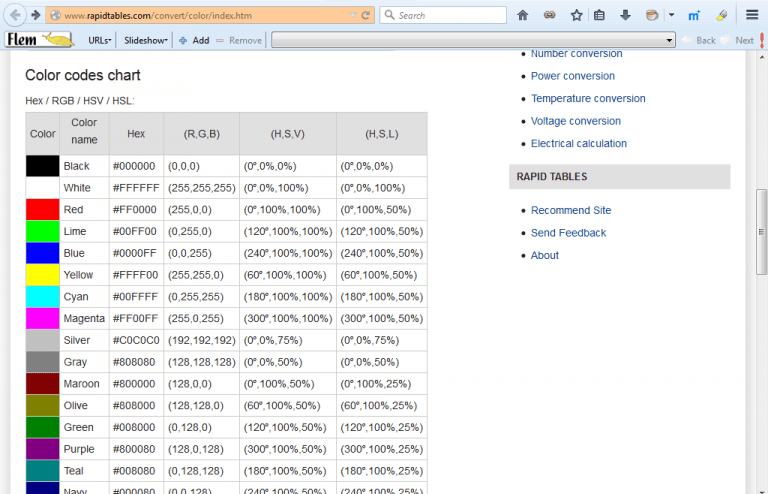
Task: Open the downloads arrow icon
Action: pyautogui.click(x=625, y=15)
